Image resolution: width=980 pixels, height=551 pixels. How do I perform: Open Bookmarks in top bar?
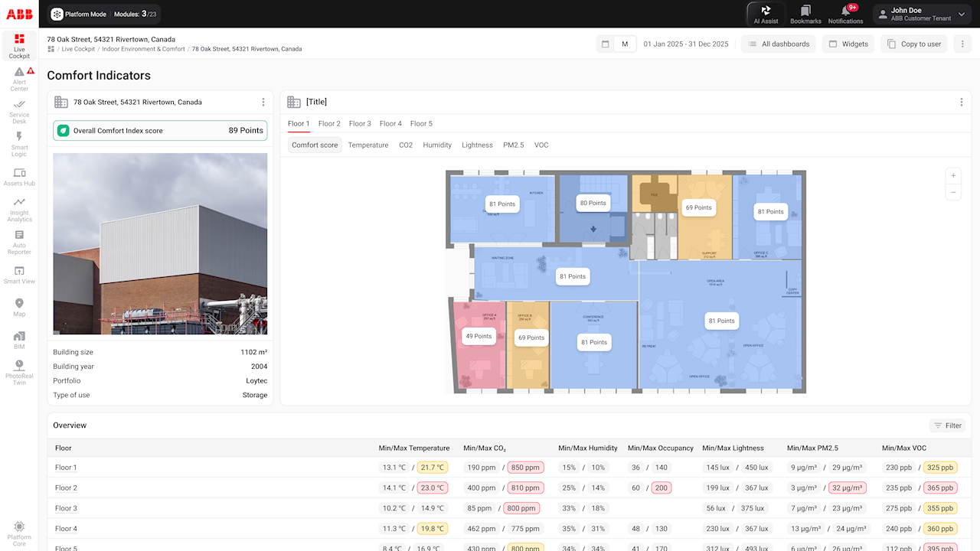(x=805, y=14)
